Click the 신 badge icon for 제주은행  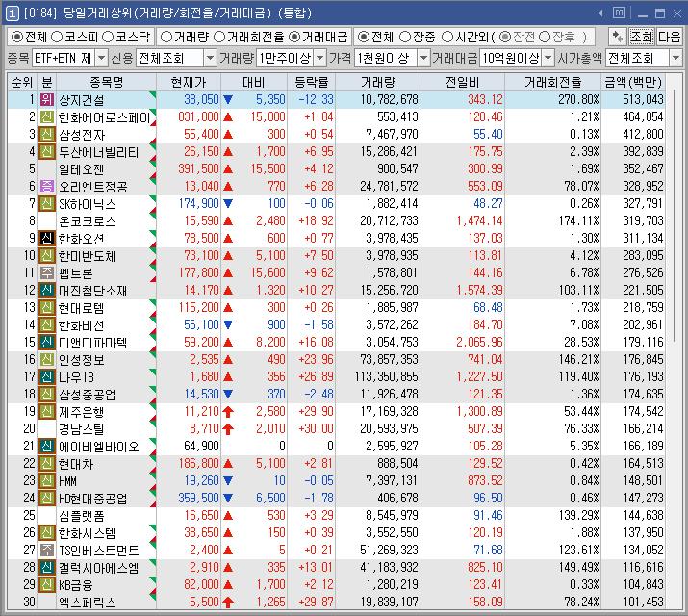point(47,412)
